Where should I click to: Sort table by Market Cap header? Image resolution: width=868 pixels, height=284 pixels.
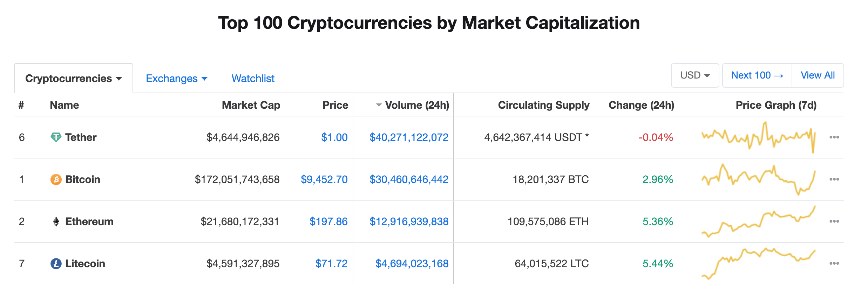point(251,105)
